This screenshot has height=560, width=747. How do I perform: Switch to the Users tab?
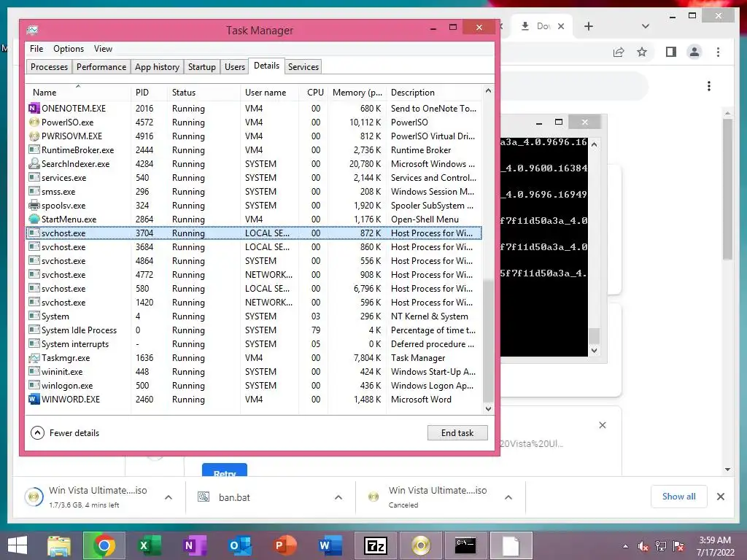pos(234,66)
